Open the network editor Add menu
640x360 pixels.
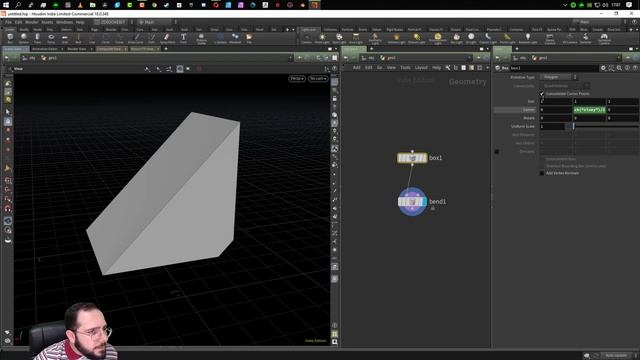click(x=357, y=68)
